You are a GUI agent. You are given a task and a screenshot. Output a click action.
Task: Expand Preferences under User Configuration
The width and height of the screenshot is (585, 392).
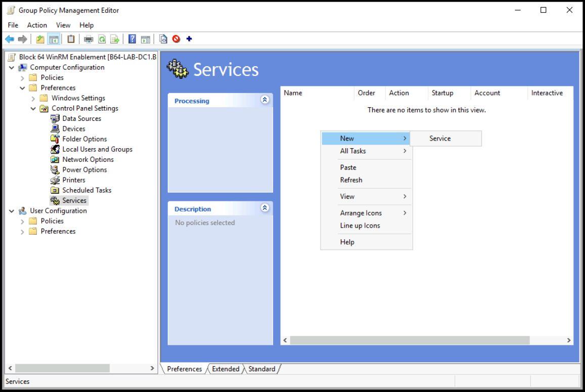[22, 231]
